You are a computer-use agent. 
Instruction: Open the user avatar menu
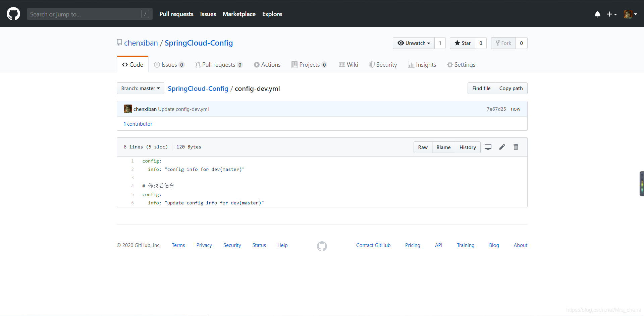click(x=630, y=14)
